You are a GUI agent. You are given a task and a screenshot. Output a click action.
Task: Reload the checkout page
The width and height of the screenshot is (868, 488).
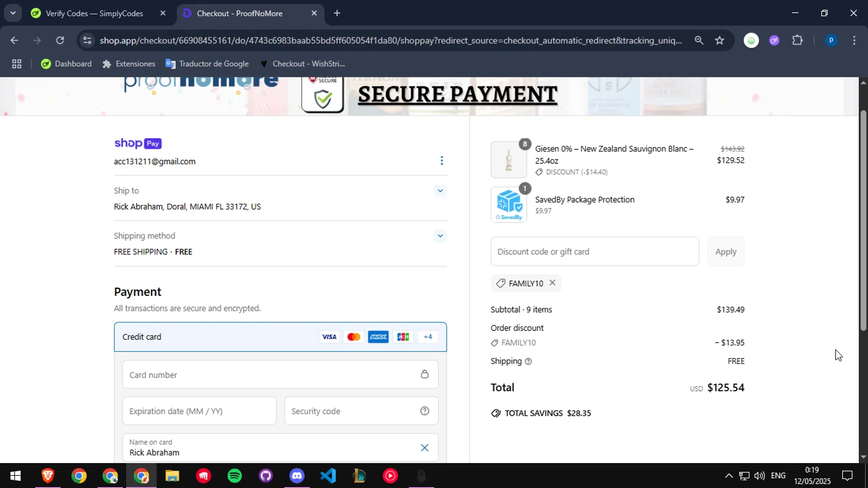60,41
